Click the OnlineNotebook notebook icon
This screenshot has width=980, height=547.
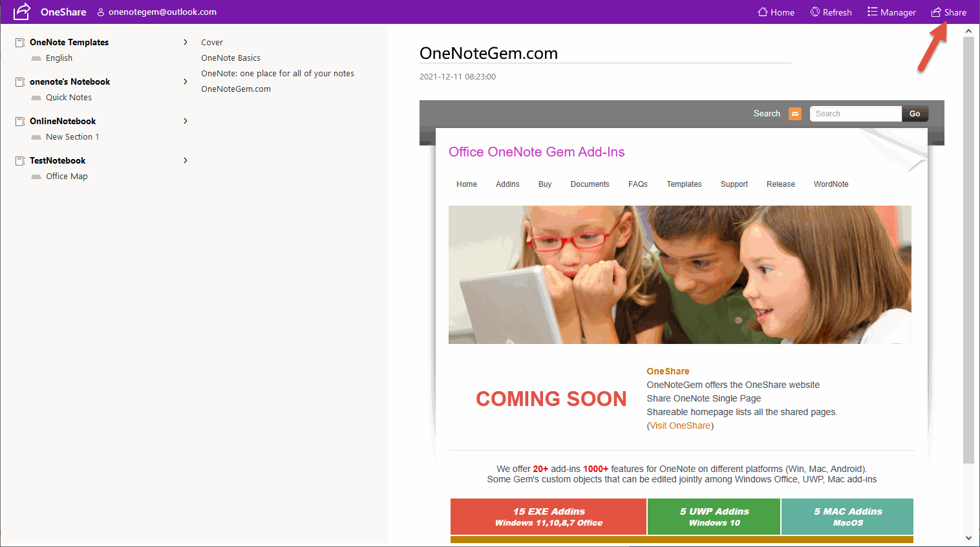tap(20, 122)
